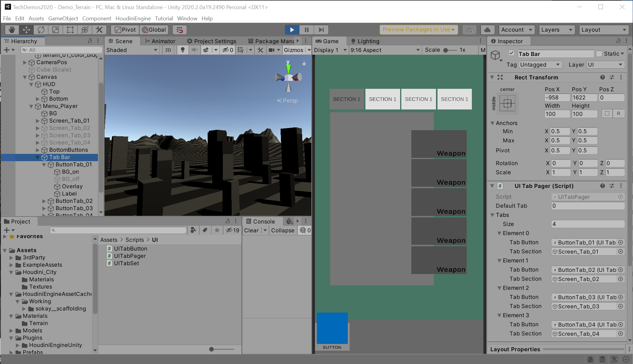633x364 pixels.
Task: Select the Hand tool in toolbar
Action: pos(12,29)
